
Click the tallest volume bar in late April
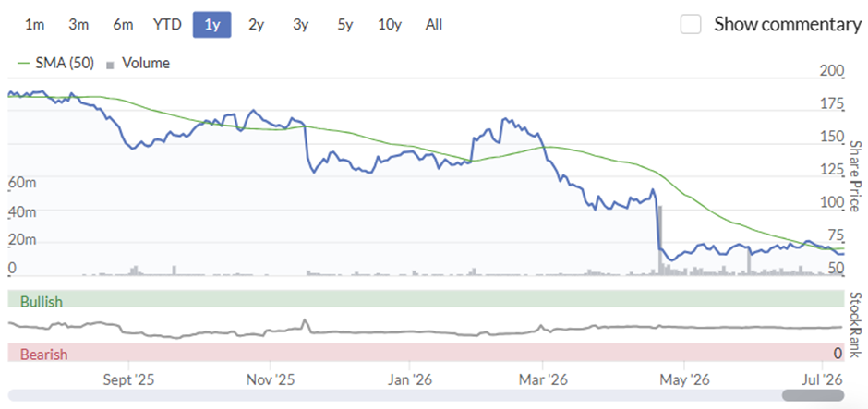pyautogui.click(x=660, y=241)
